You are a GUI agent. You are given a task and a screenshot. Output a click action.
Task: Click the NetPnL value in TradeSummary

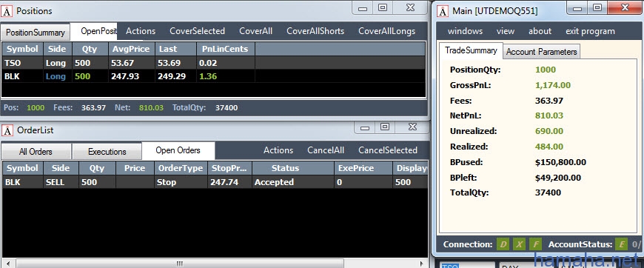549,116
